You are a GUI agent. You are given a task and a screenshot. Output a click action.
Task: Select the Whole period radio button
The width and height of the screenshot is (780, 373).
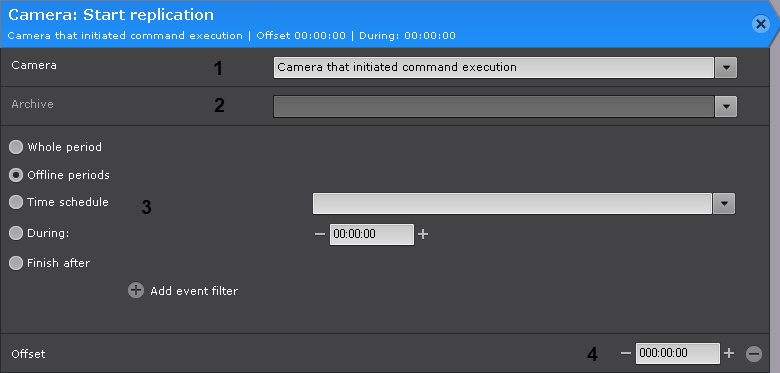coord(16,147)
